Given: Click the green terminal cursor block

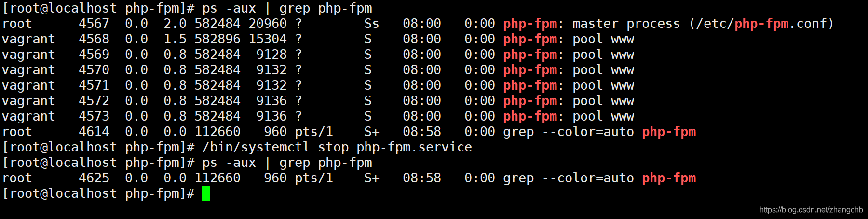Looking at the screenshot, I should coord(206,193).
